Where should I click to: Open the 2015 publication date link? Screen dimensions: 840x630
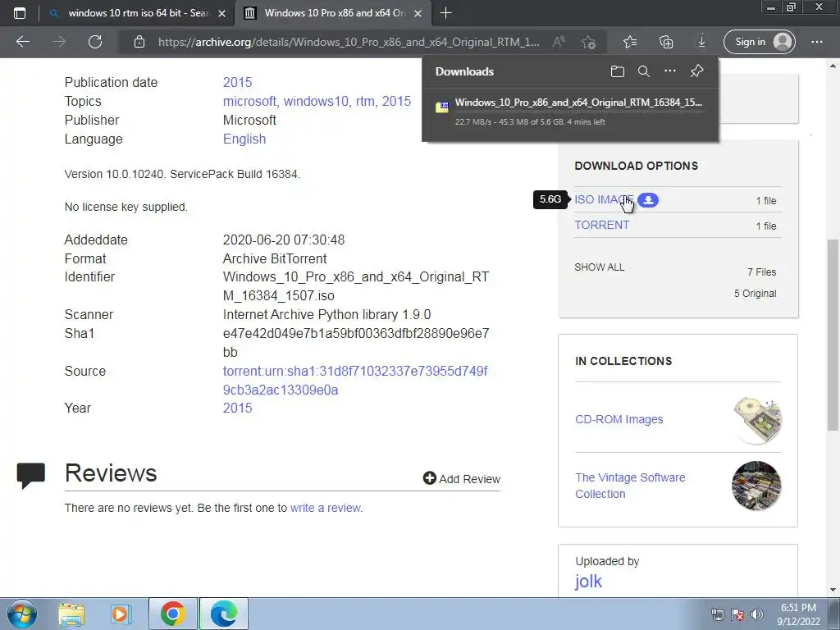[237, 83]
